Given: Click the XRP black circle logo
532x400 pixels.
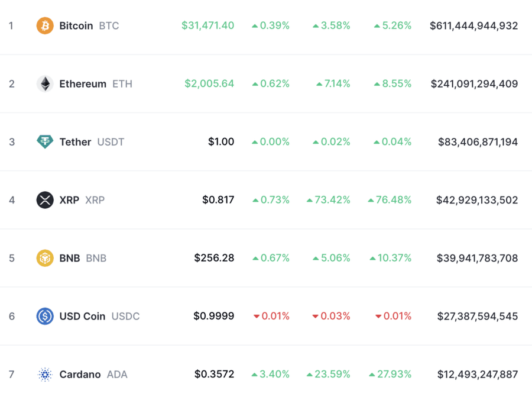Looking at the screenshot, I should point(45,200).
